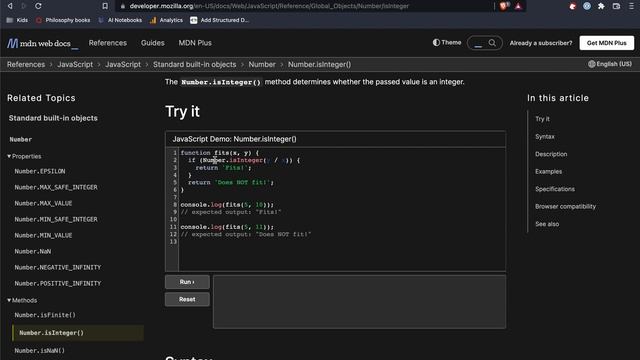Viewport: 640px width, 360px height.
Task: Click the browser forward arrow
Action: tap(23, 6)
